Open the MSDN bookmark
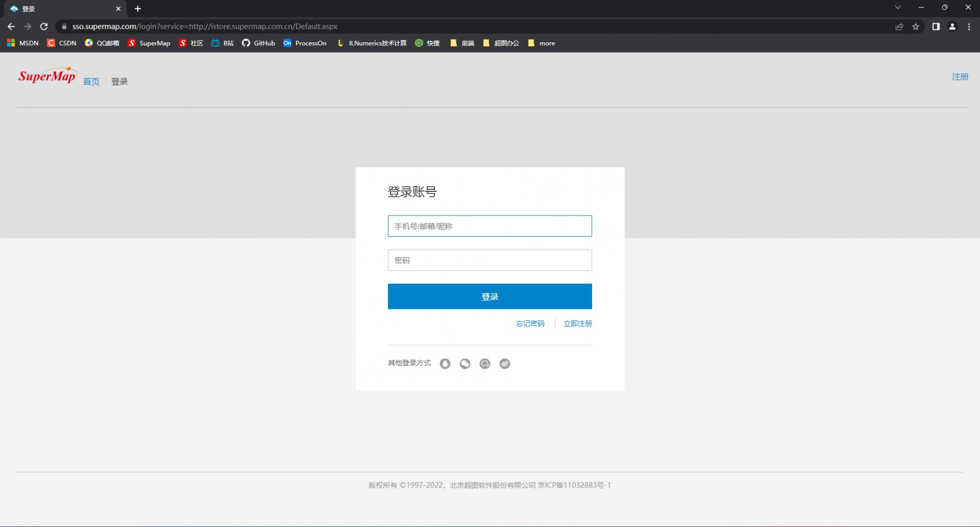 (x=23, y=43)
